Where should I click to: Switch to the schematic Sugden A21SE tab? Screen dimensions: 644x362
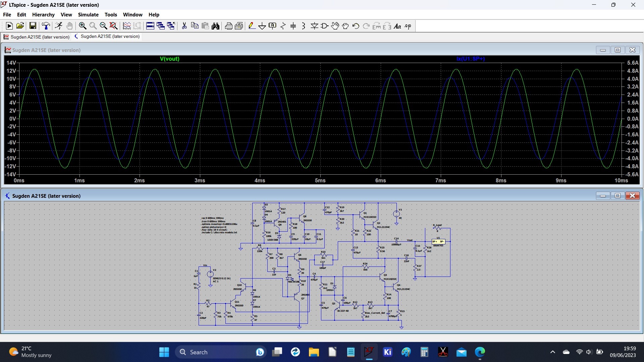tap(107, 36)
